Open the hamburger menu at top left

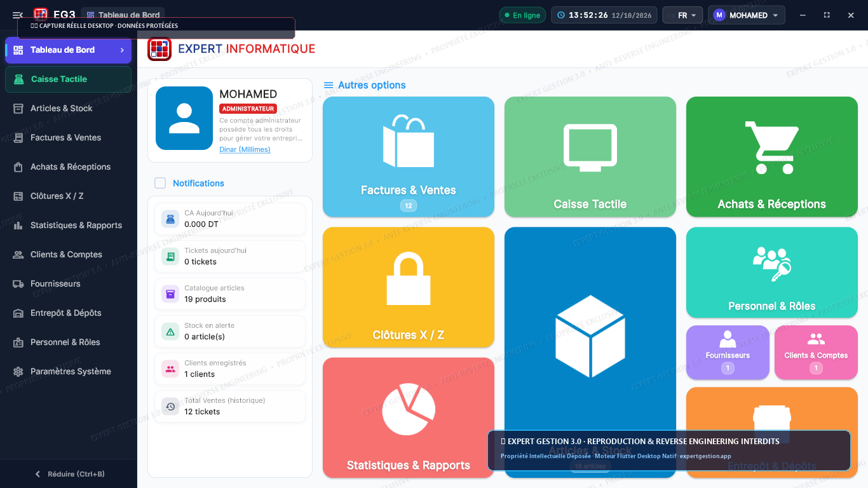18,15
